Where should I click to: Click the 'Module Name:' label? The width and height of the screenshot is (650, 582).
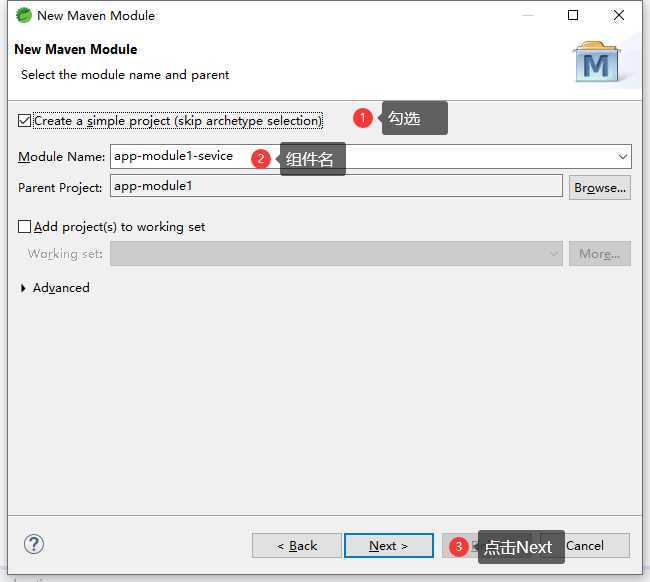pyautogui.click(x=61, y=157)
